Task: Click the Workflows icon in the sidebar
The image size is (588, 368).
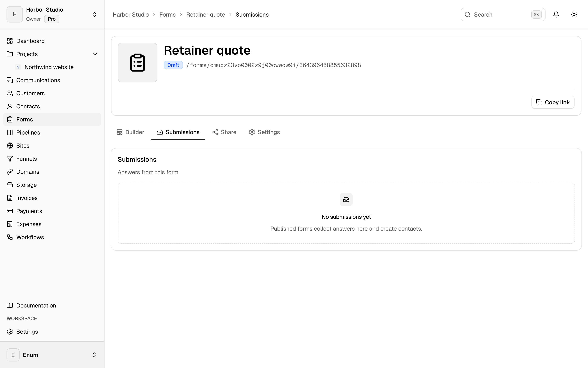Action: (x=10, y=237)
